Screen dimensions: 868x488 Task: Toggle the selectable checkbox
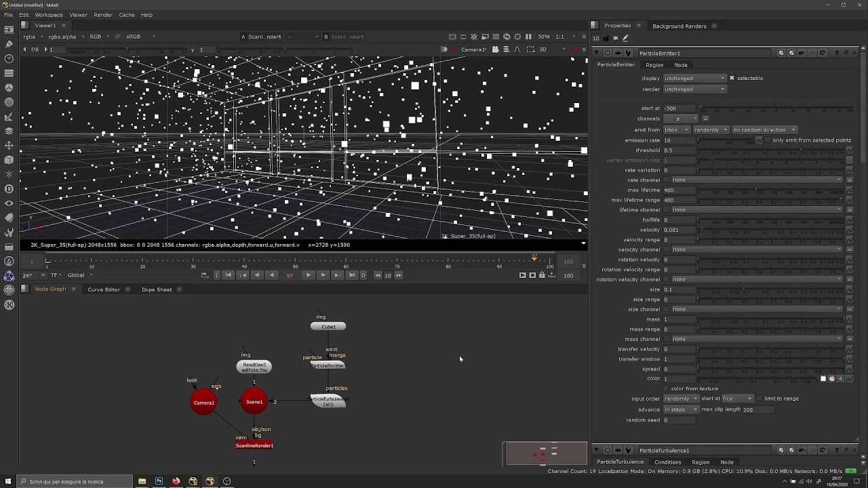coord(732,78)
